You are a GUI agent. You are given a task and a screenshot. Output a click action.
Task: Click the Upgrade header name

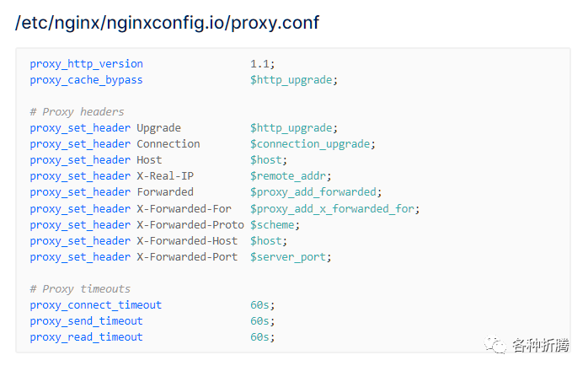tap(158, 128)
